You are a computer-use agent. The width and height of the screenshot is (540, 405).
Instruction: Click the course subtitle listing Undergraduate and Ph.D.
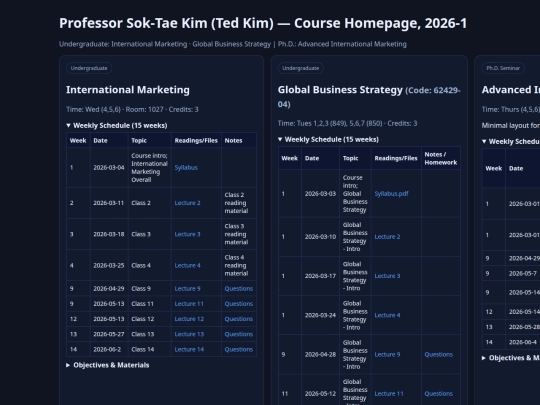[233, 44]
